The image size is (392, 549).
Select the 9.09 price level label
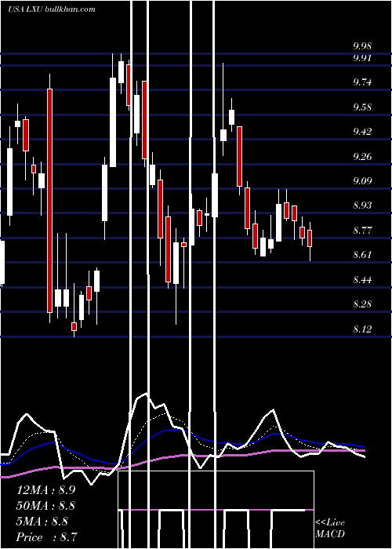pos(362,181)
